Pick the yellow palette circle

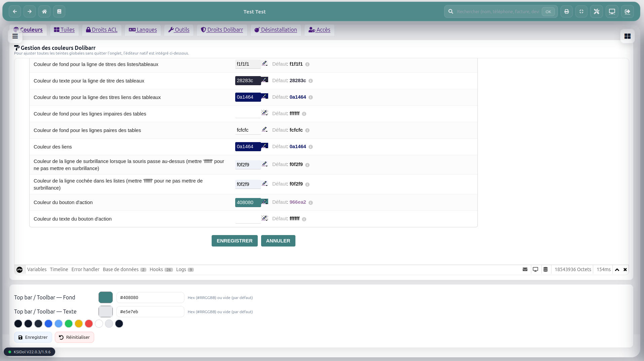point(79,324)
